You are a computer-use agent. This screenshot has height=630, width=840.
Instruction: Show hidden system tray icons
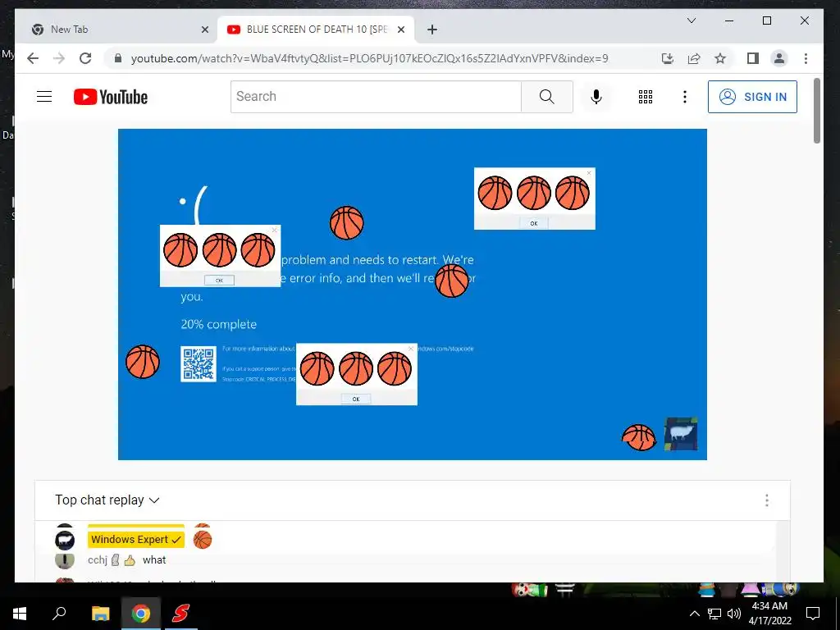click(694, 614)
